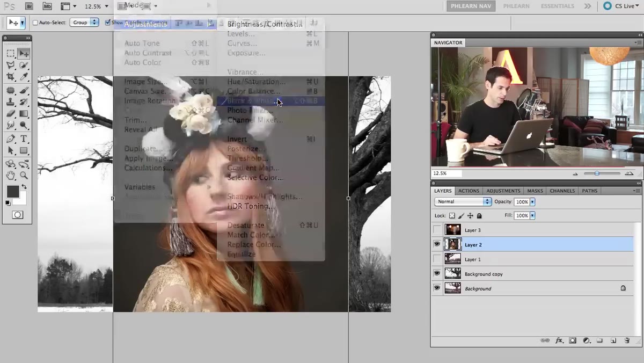Hide Layer 2 visibility

(437, 244)
